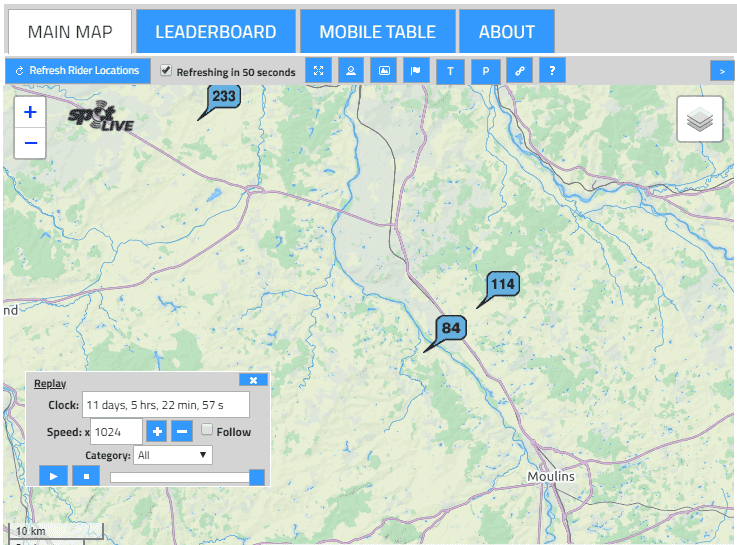Click the rider locate icon in toolbar
Screen dimensions: 737x545
point(351,71)
